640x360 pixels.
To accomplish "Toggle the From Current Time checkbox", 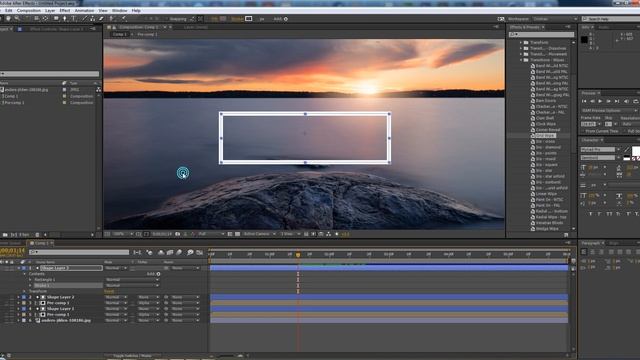I will (x=583, y=131).
